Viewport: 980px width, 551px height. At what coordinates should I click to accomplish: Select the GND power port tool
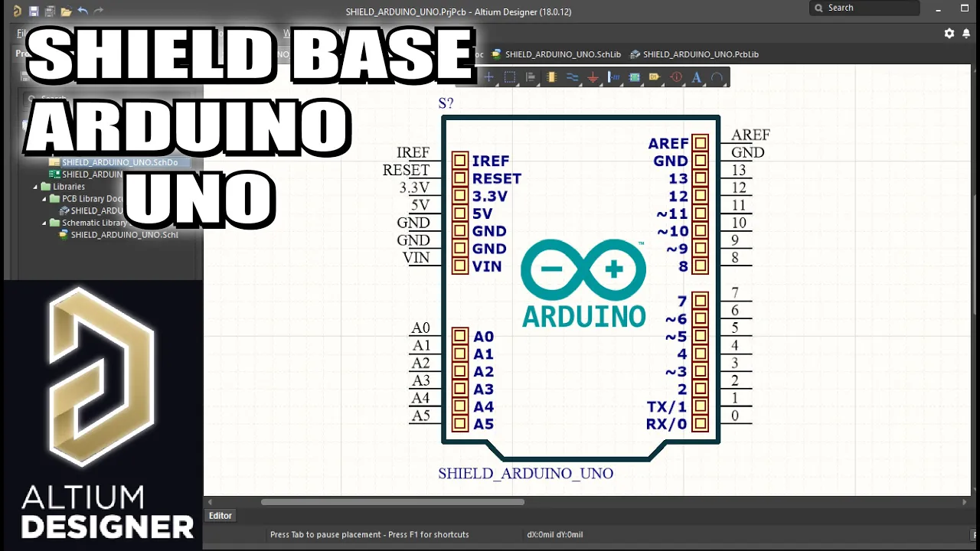pyautogui.click(x=593, y=77)
